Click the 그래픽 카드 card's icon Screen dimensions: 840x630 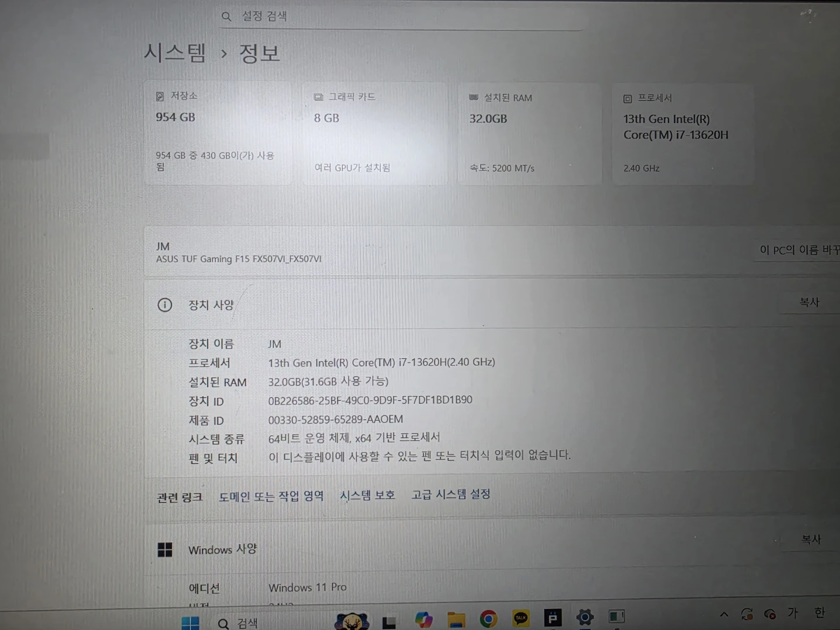click(x=318, y=97)
